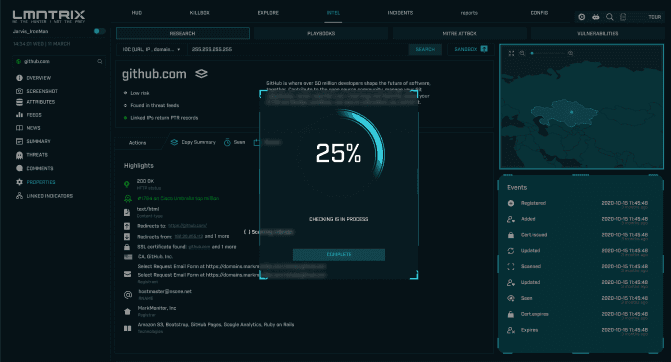Open the HUD menu item
The image size is (671, 362).
[137, 13]
